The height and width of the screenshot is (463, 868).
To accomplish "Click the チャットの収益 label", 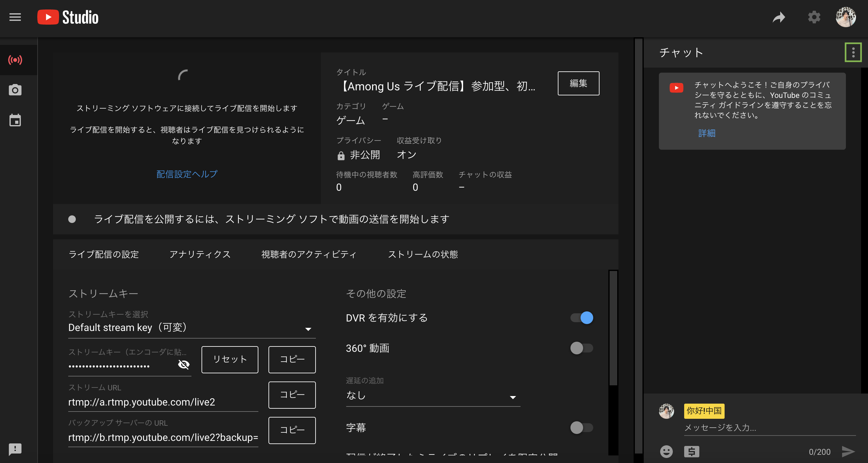I will pyautogui.click(x=485, y=175).
